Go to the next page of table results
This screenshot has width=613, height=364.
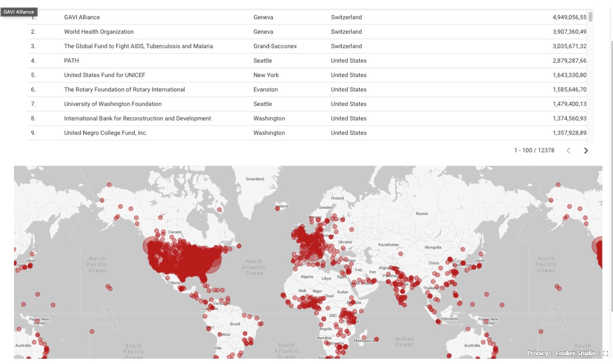click(586, 151)
